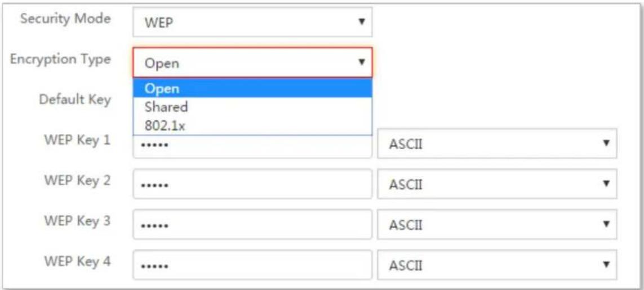The image size is (644, 290).
Task: Open the Security Mode WEP dropdown
Action: click(252, 22)
